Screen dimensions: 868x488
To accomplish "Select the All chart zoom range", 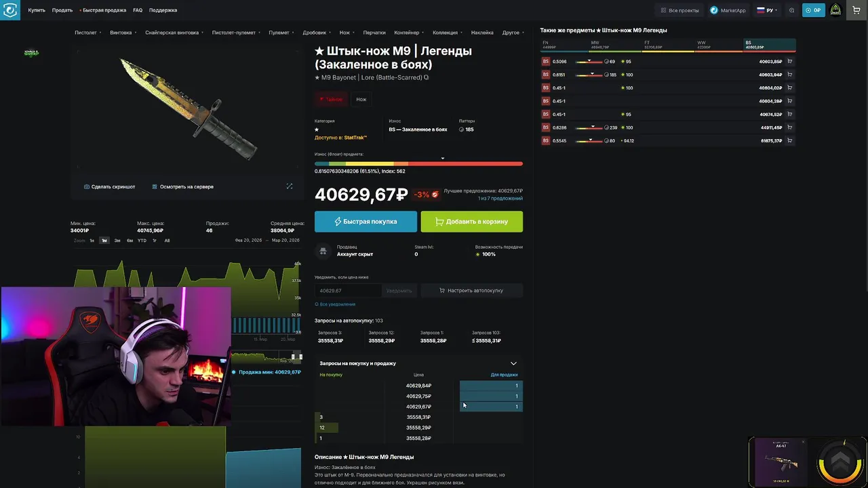I will click(x=167, y=241).
